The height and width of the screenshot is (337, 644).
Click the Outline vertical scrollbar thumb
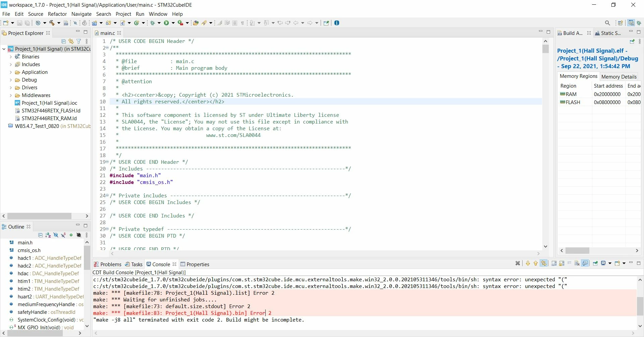[87, 258]
